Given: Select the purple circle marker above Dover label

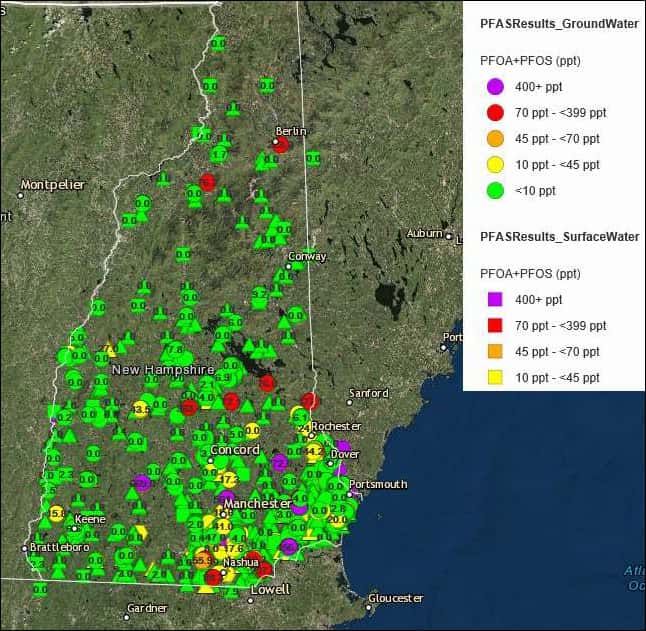Looking at the screenshot, I should [343, 446].
